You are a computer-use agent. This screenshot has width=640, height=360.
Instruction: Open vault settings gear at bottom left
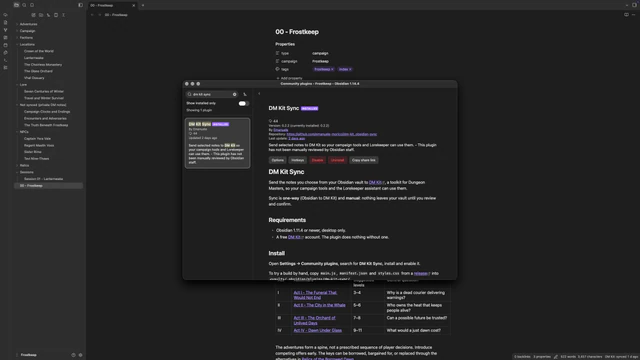point(80,355)
